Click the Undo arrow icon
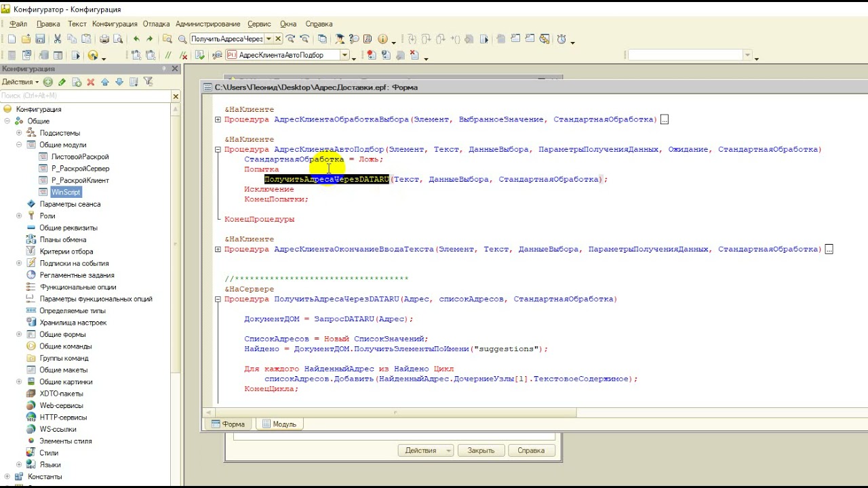The width and height of the screenshot is (868, 488). coord(136,39)
